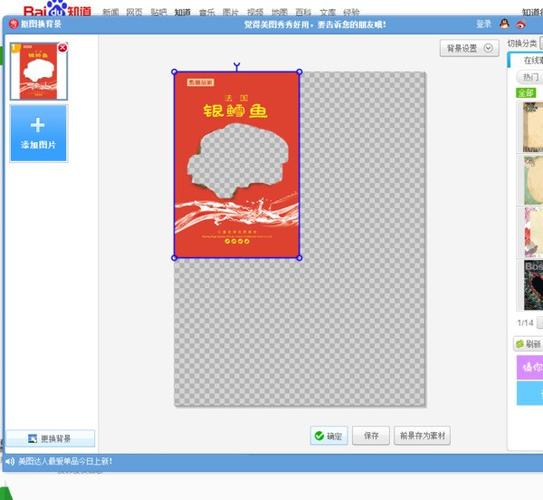Open the 百科 link in the Baidu navigation
The image size is (543, 500).
pos(303,12)
